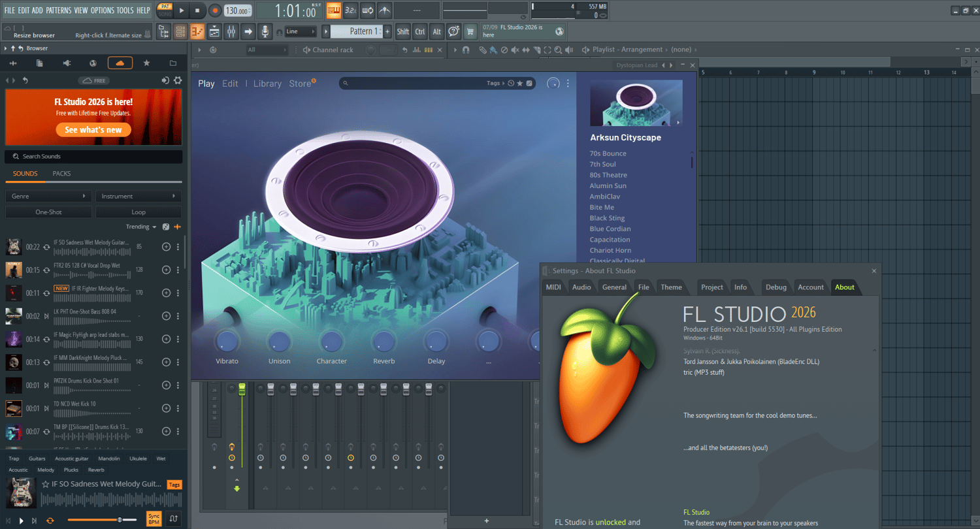Add a new pattern with plus button

[387, 31]
